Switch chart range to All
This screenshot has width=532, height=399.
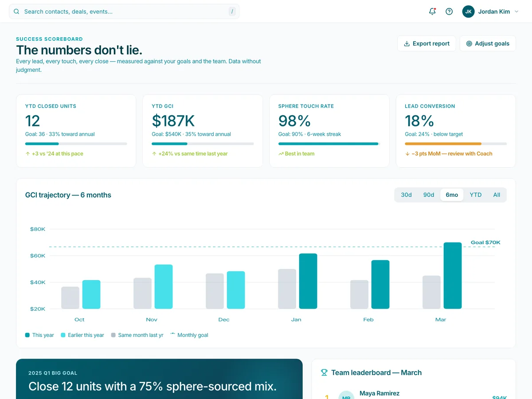497,195
